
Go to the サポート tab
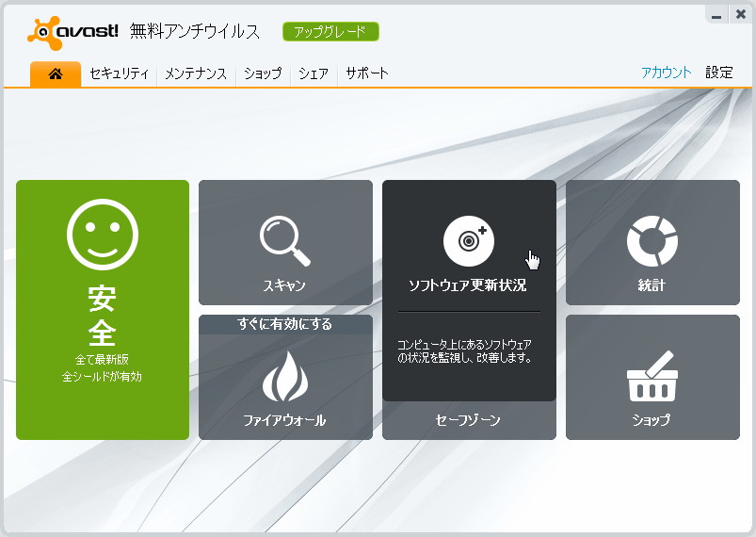(x=367, y=73)
